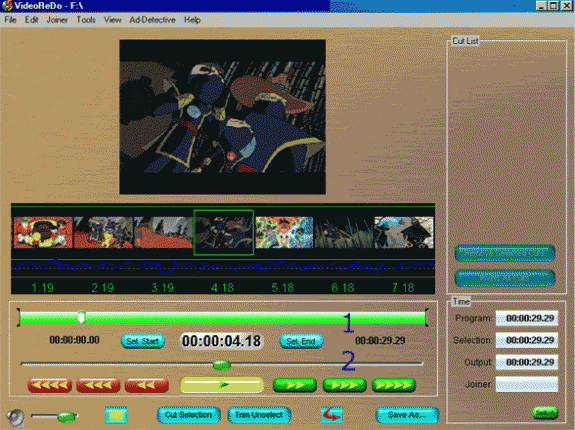Open the Tools menu
The image size is (575, 430).
pyautogui.click(x=86, y=20)
